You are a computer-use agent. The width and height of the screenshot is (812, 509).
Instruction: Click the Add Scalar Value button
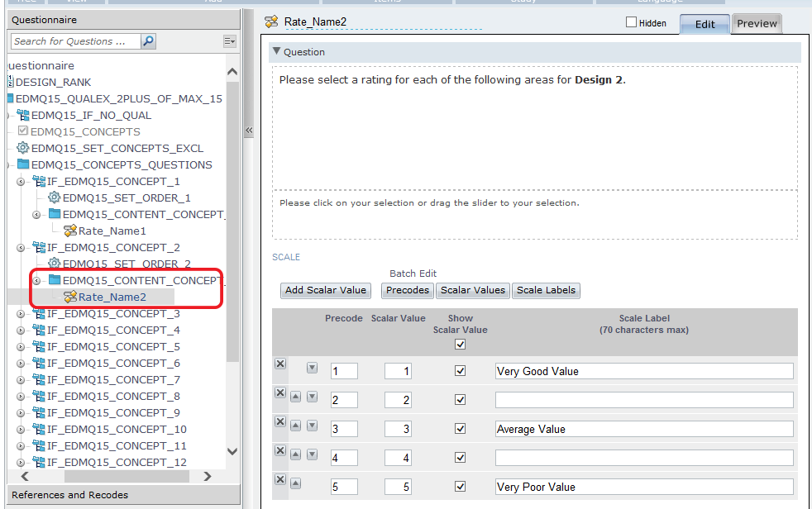(326, 290)
